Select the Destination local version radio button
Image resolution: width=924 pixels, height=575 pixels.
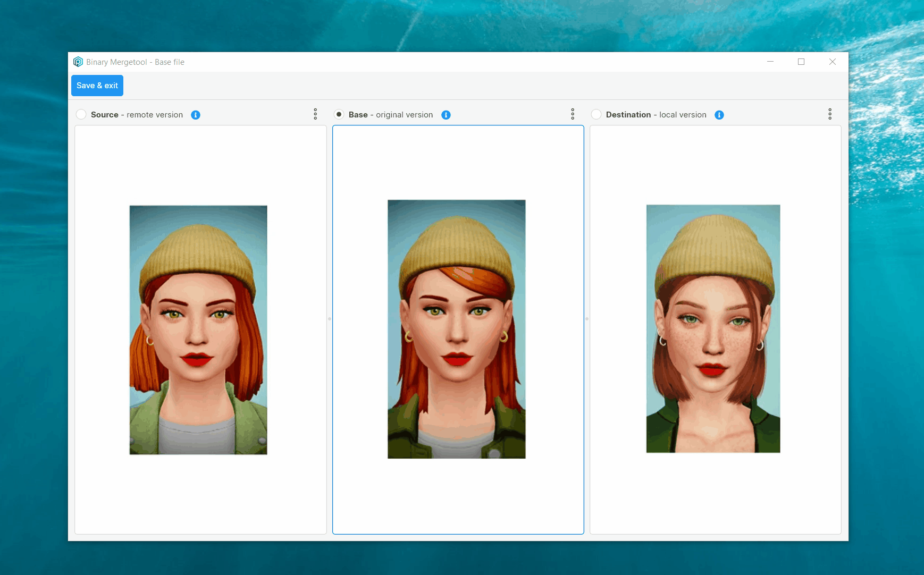click(597, 114)
